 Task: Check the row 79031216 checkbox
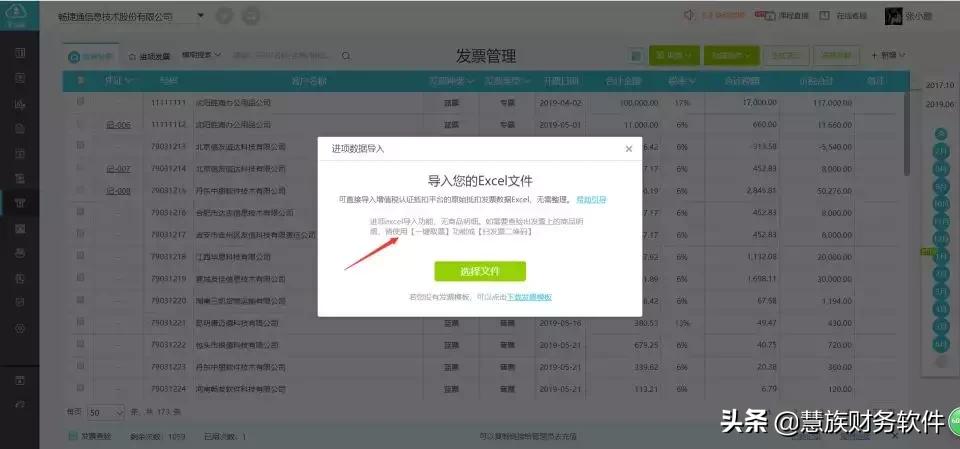80,212
